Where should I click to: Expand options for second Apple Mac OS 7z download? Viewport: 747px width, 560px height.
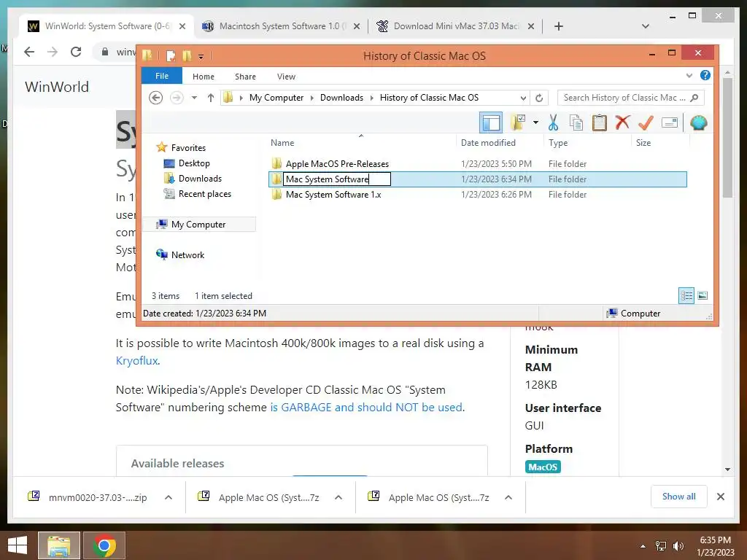[508, 497]
